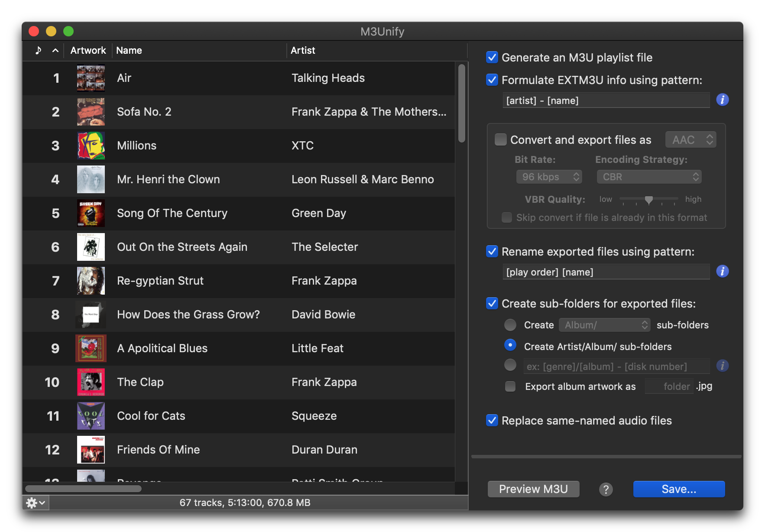
Task: Select the Friends Of Mine artwork
Action: (x=91, y=450)
